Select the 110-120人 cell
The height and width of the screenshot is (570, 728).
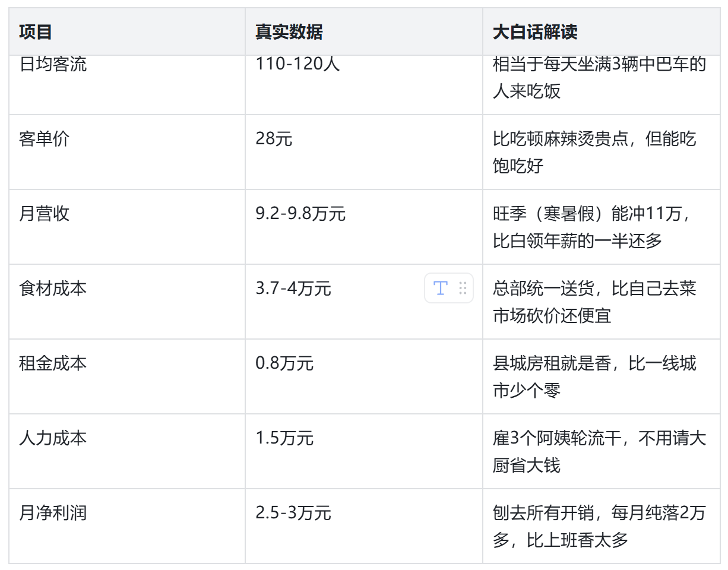pyautogui.click(x=297, y=64)
